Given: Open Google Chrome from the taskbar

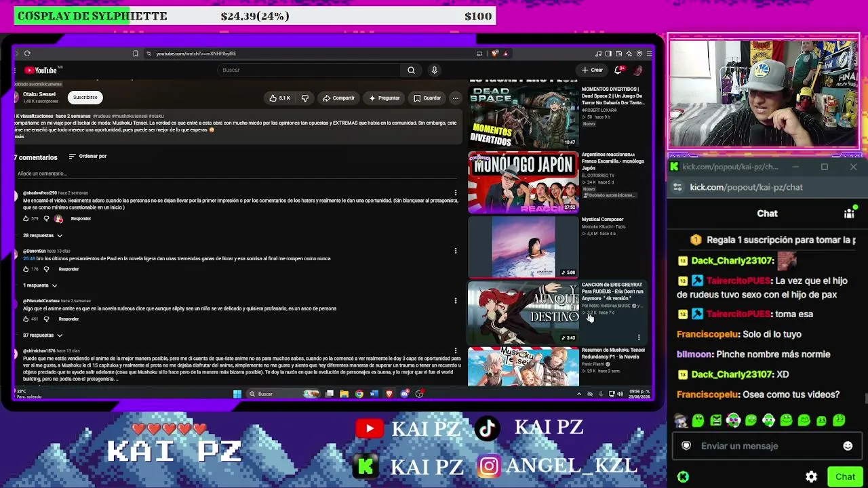Looking at the screenshot, I should (x=359, y=394).
